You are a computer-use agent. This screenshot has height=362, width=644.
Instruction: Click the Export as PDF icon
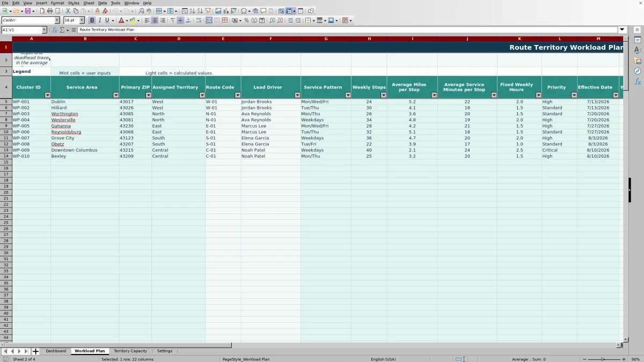coord(43,11)
